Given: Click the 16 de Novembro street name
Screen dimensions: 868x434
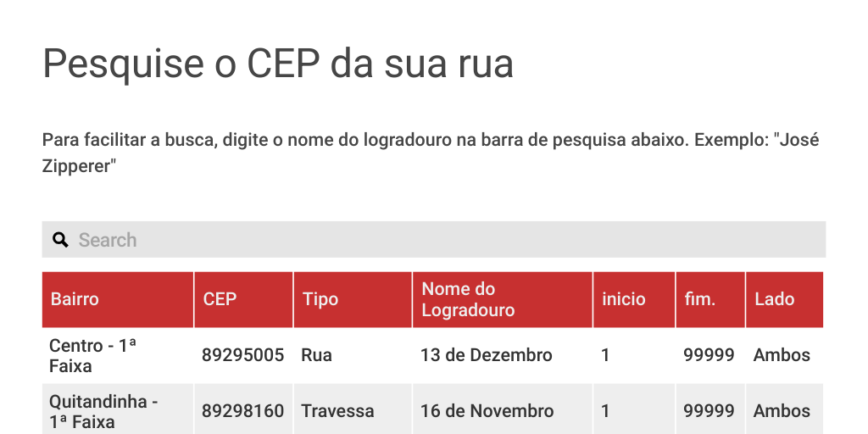Looking at the screenshot, I should (x=487, y=411).
